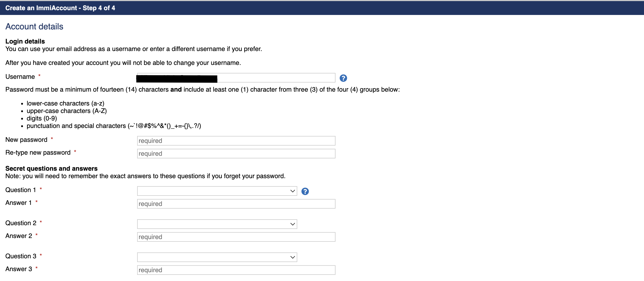
Task: Click the Account details heading
Action: [34, 26]
